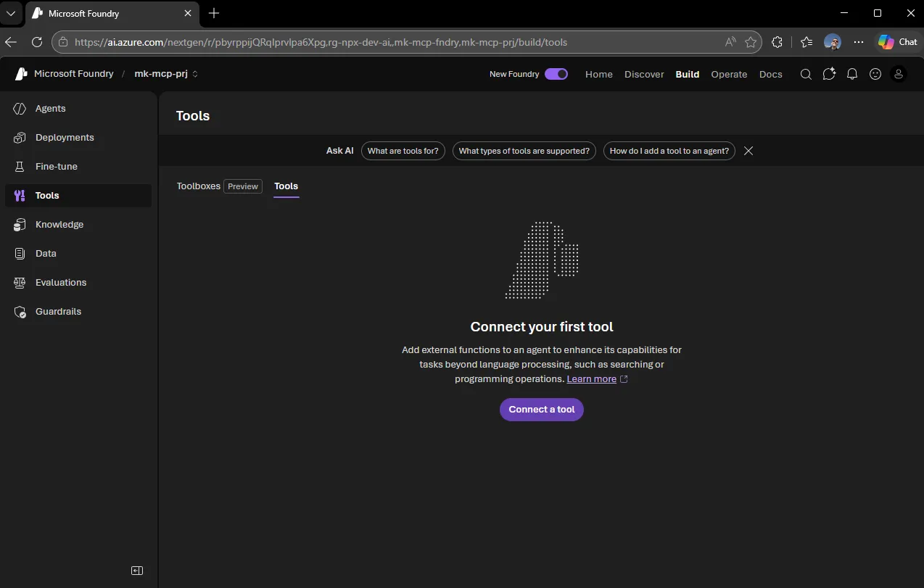Collapse the sidebar with the panel icon
924x588 pixels.
point(137,571)
